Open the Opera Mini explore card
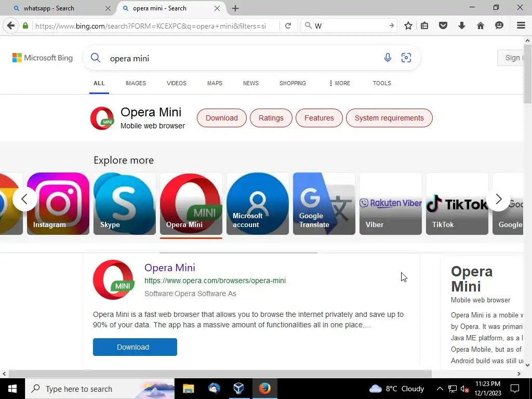 pyautogui.click(x=191, y=204)
